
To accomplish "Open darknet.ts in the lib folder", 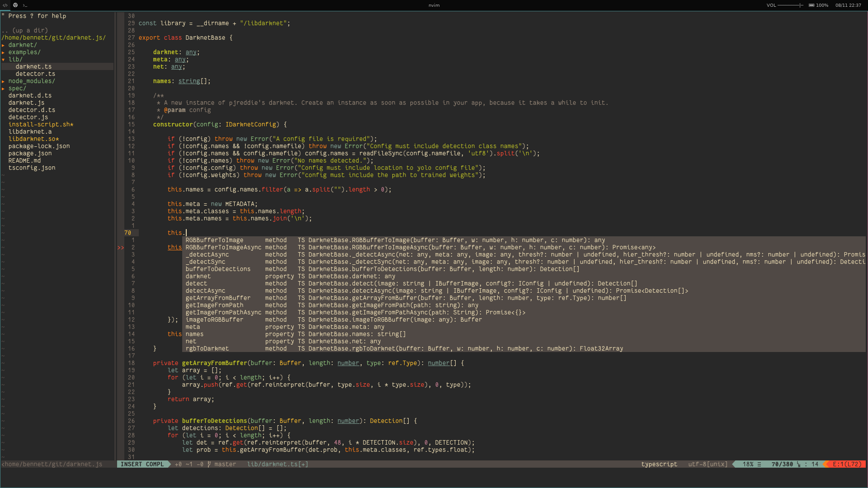I will (x=33, y=66).
